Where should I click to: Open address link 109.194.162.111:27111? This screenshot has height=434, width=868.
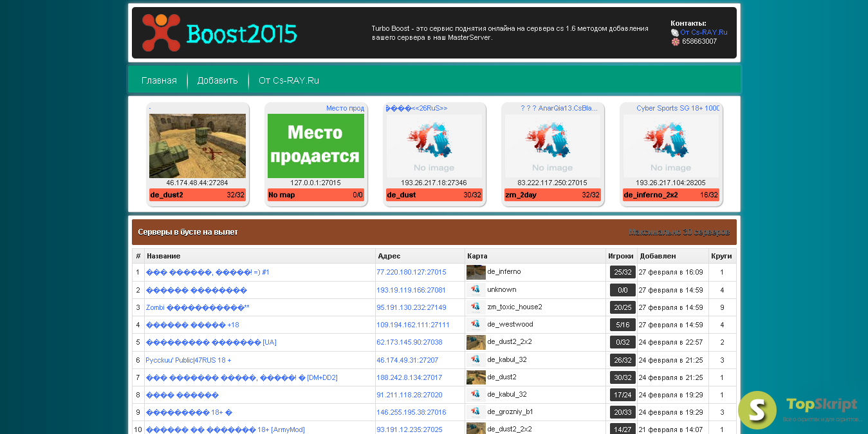pos(413,325)
